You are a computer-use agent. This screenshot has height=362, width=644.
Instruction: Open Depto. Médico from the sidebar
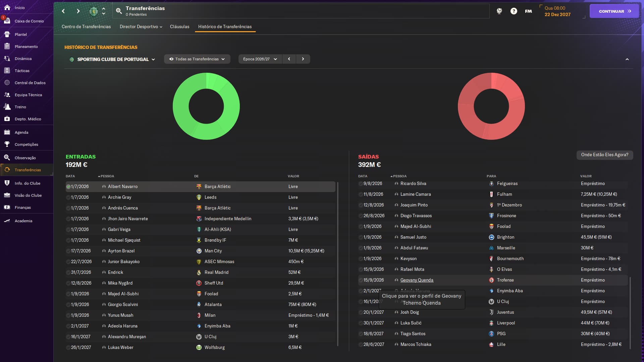click(7, 119)
